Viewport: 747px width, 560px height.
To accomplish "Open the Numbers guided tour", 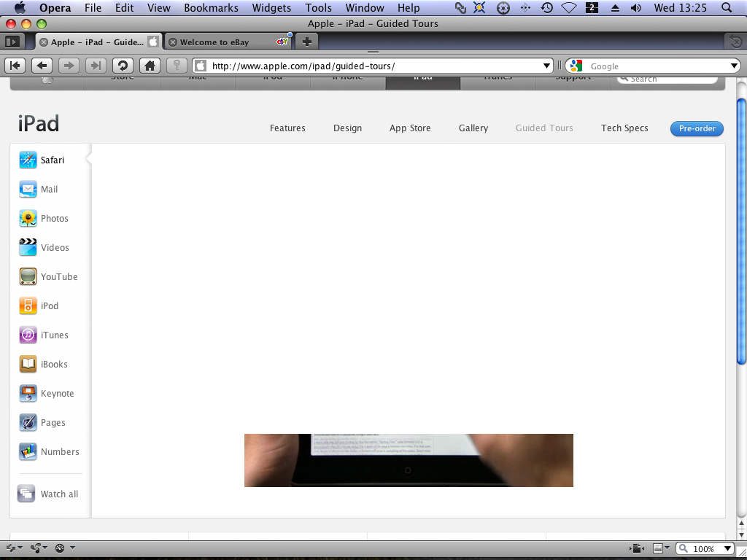I will pyautogui.click(x=49, y=451).
